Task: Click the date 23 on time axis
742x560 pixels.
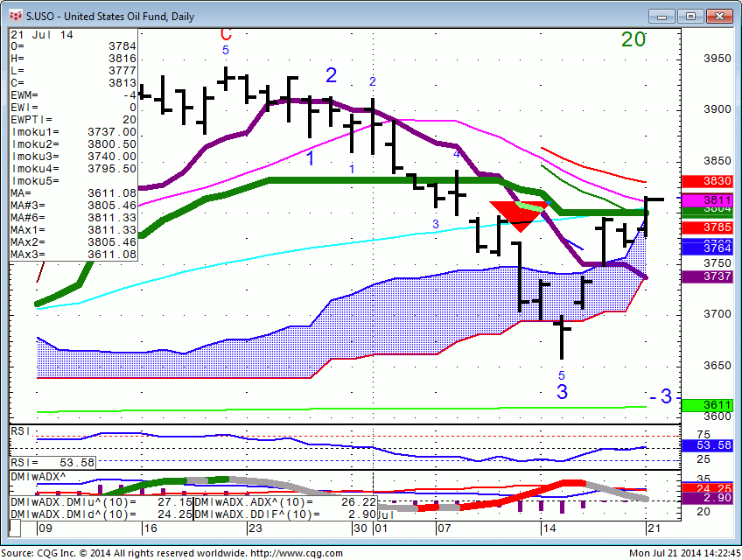Action: tap(255, 528)
